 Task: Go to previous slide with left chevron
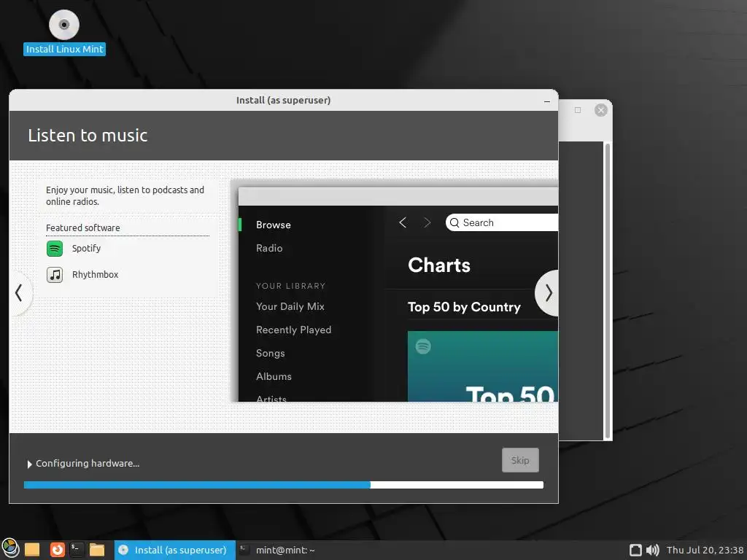pos(19,293)
